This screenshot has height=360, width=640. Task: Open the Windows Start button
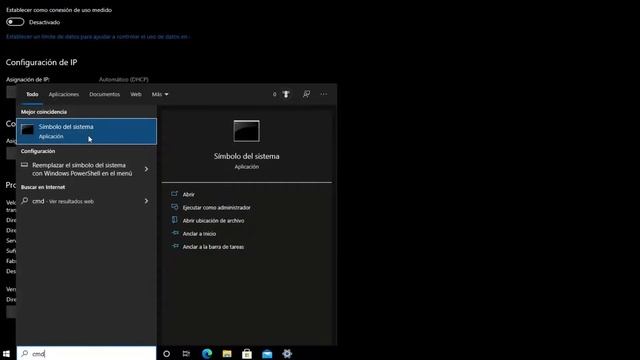pyautogui.click(x=6, y=353)
